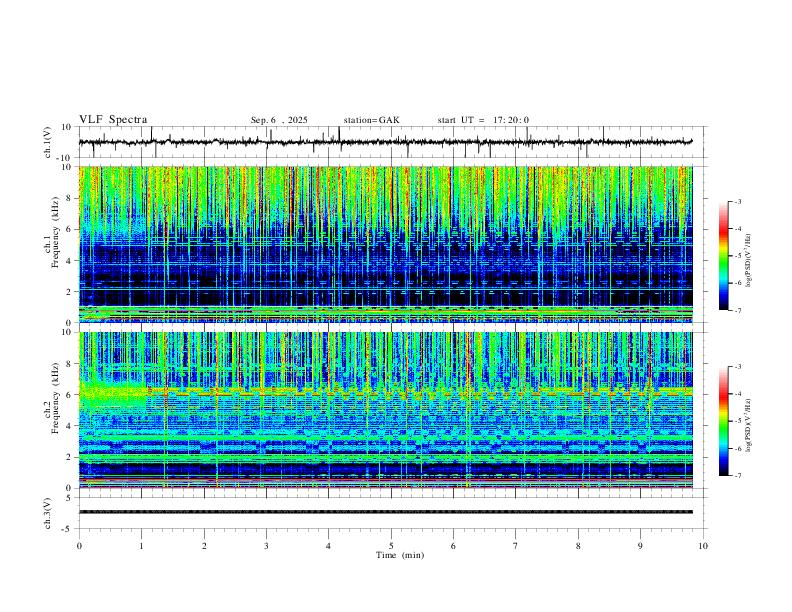Click the "Time (min)" axis title
This screenshot has height=612, width=792.
400,555
